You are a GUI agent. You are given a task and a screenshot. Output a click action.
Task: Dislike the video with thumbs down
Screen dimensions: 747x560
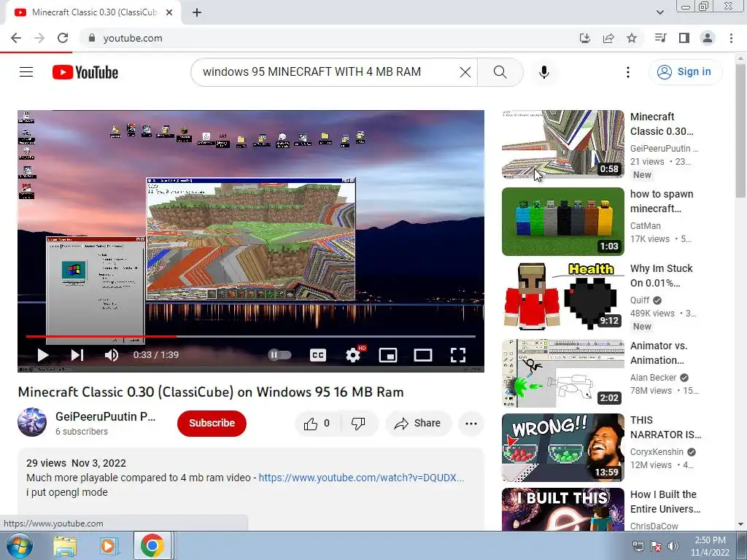[x=358, y=423]
